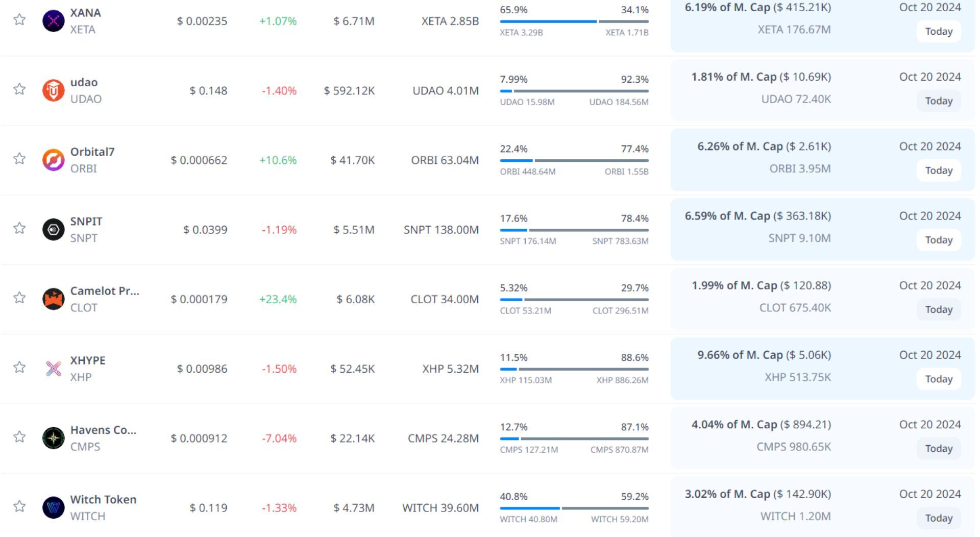Open the Orbital7 name link

92,152
